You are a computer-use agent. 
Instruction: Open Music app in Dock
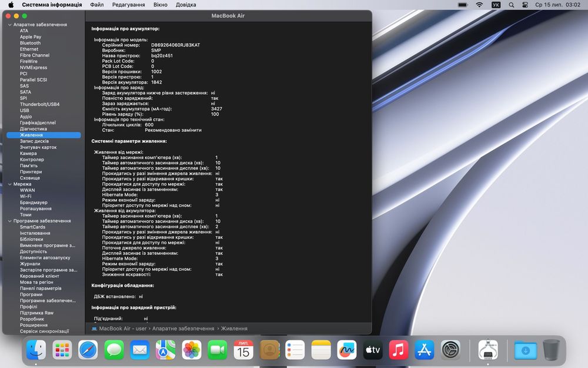click(x=399, y=350)
